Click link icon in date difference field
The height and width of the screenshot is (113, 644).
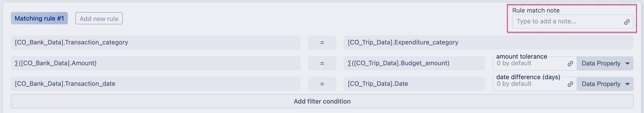(x=570, y=84)
